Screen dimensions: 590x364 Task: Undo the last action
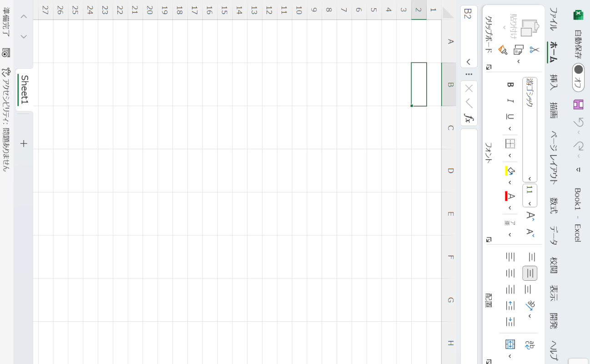click(x=578, y=122)
